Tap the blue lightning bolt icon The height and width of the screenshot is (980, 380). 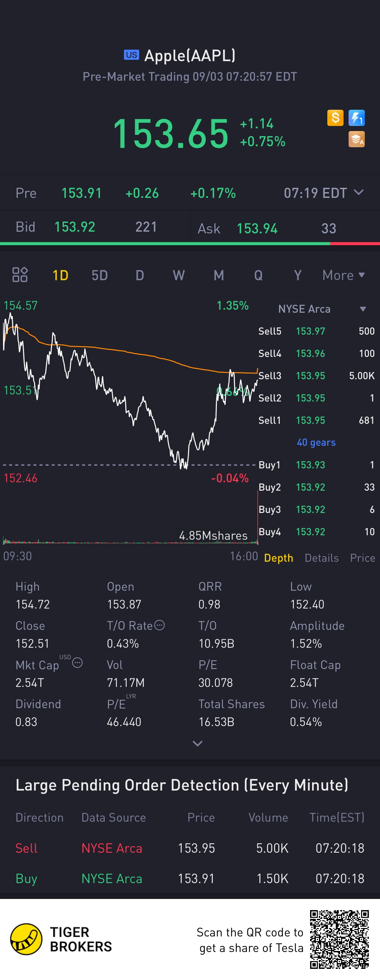click(356, 118)
